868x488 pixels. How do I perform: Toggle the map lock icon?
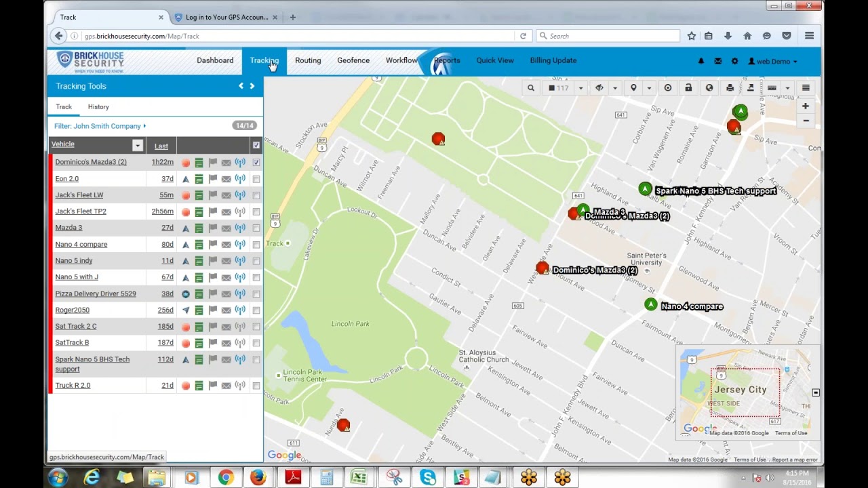click(688, 88)
